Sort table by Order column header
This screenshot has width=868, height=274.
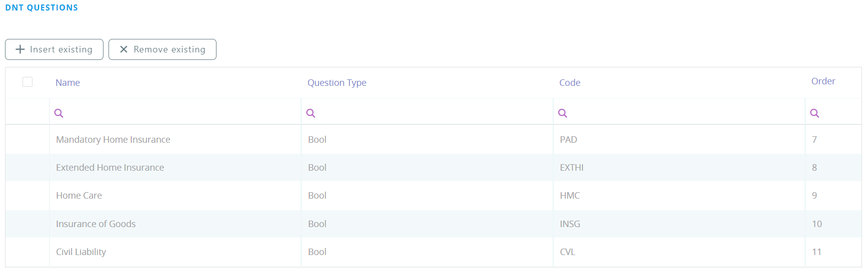[x=823, y=81]
